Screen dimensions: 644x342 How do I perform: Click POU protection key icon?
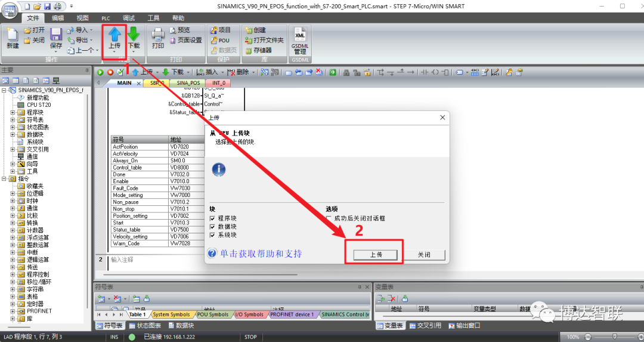click(214, 40)
